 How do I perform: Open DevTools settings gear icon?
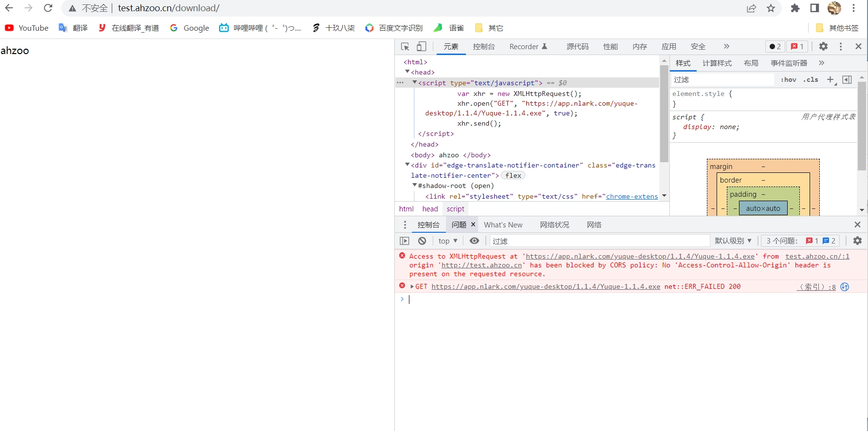[823, 47]
